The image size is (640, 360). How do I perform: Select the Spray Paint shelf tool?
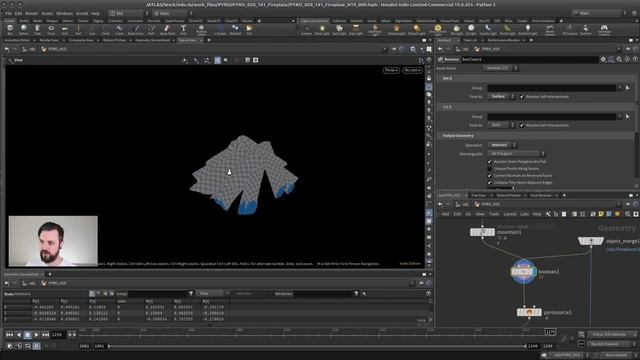[x=167, y=29]
